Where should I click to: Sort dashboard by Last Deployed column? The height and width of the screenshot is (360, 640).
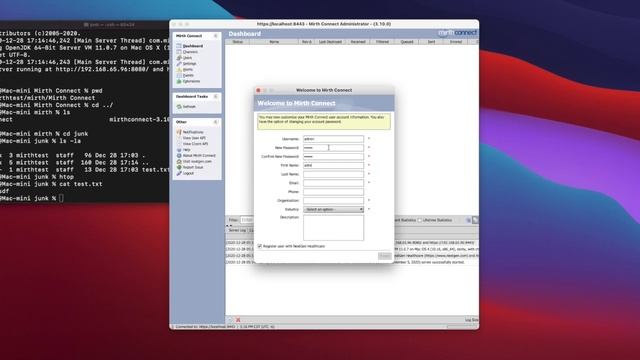[x=330, y=42]
